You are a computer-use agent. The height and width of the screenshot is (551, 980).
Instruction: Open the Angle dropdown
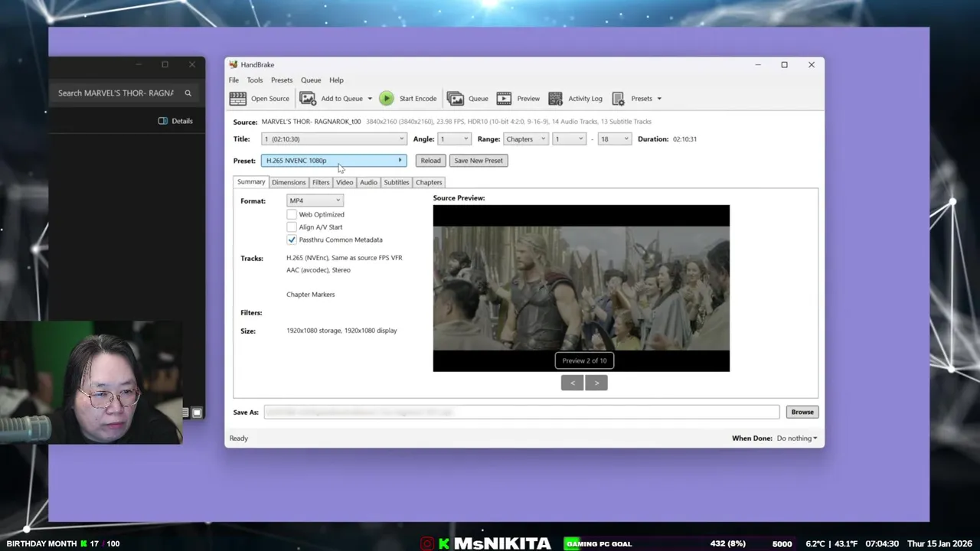pos(454,139)
